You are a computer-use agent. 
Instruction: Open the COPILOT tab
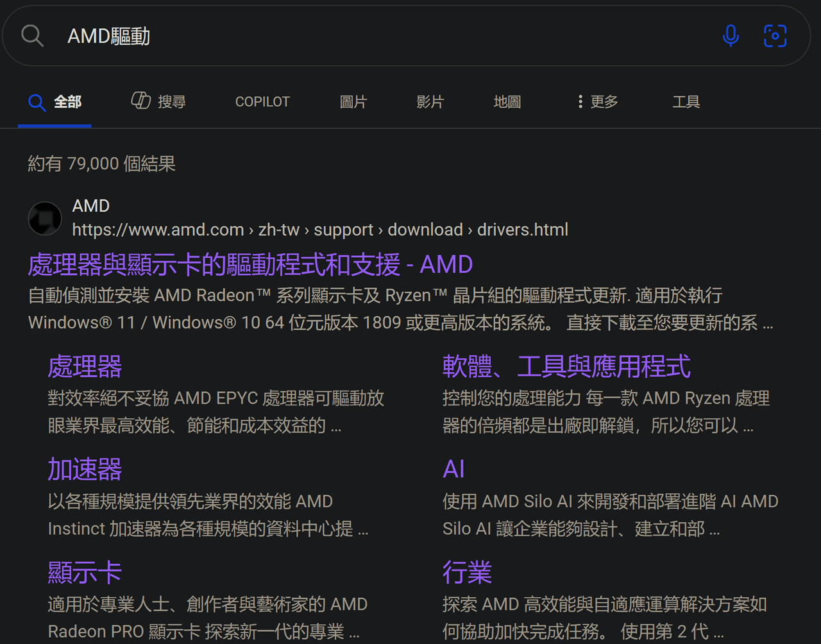(262, 102)
